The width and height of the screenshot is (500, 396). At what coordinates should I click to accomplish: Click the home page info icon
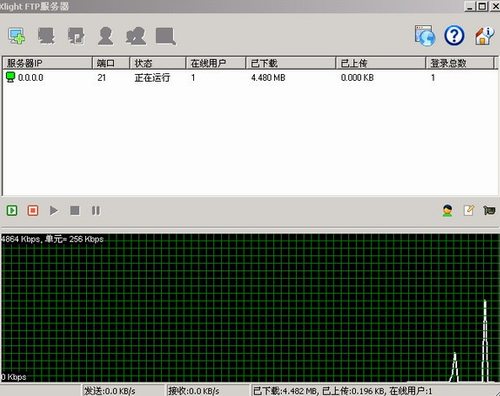coord(484,35)
